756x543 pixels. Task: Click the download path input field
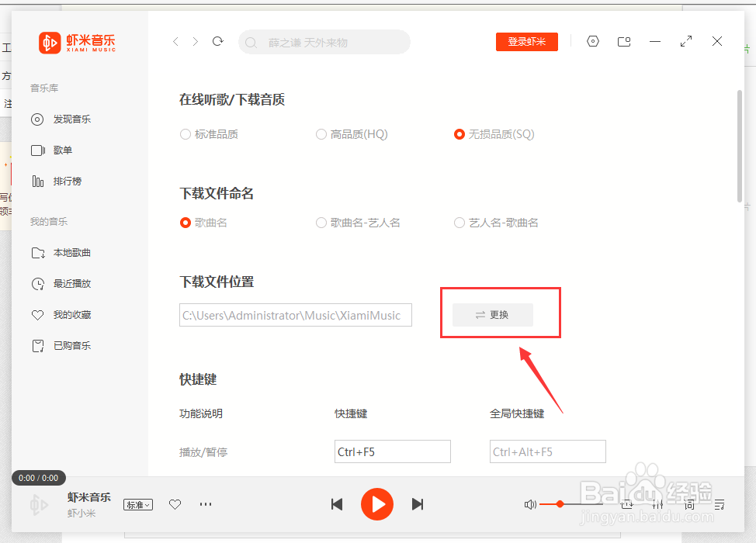click(295, 315)
